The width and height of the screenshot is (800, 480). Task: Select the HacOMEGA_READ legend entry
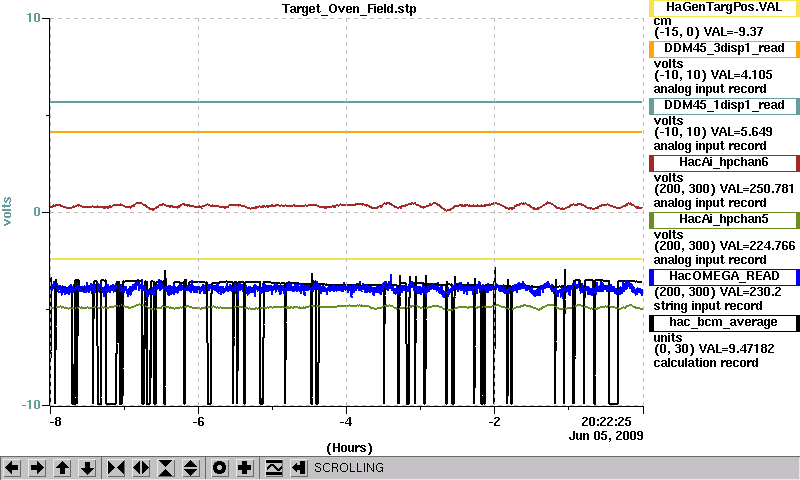tap(724, 276)
